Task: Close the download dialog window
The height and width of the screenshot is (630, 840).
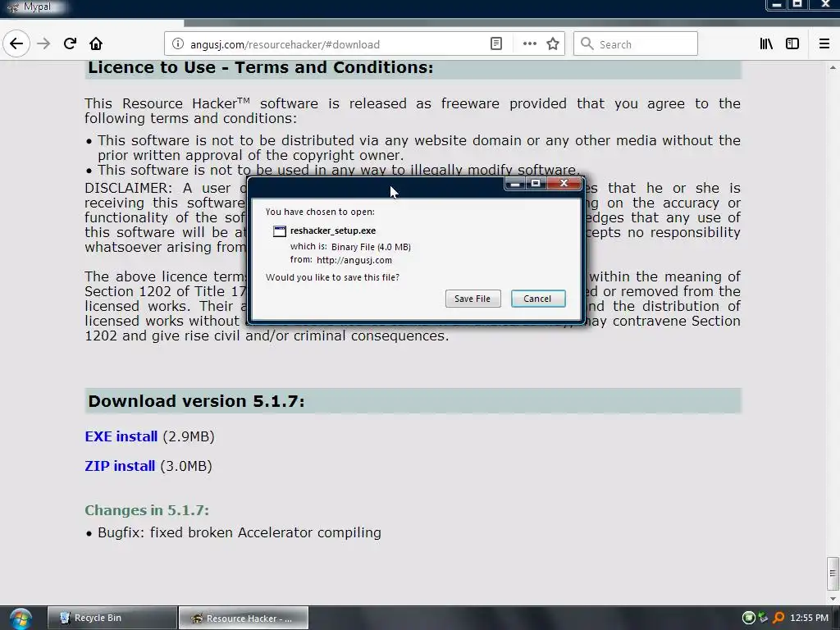Action: (x=564, y=183)
